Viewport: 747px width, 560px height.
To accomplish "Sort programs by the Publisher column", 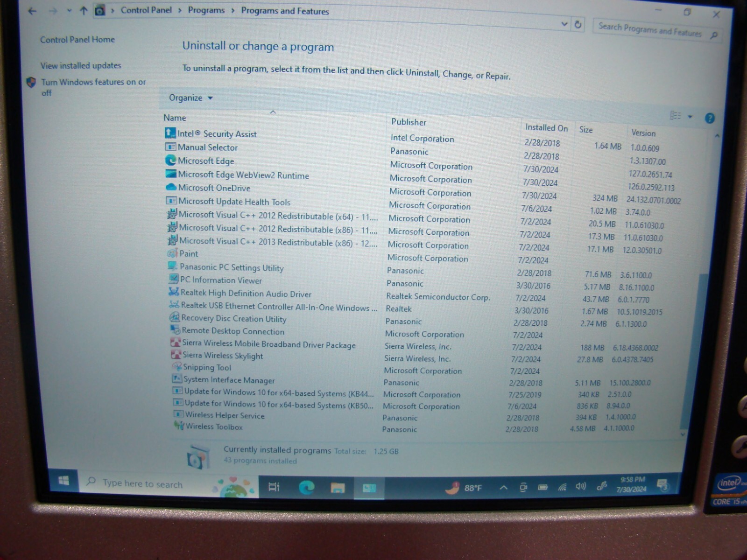I will 409,122.
